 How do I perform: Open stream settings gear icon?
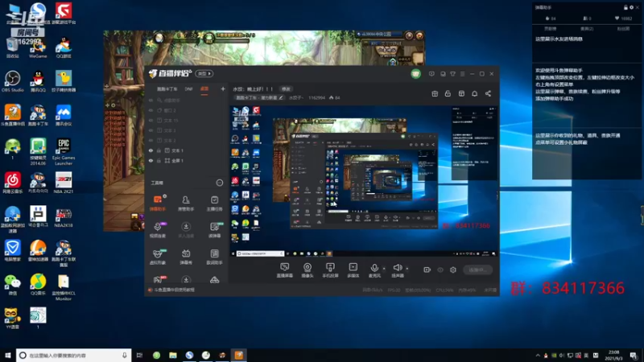[453, 269]
